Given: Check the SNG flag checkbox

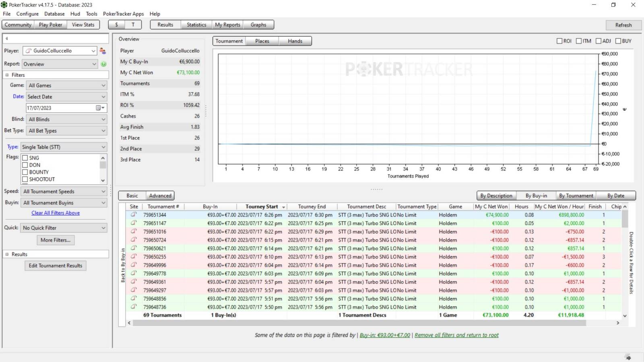Looking at the screenshot, I should (x=25, y=158).
